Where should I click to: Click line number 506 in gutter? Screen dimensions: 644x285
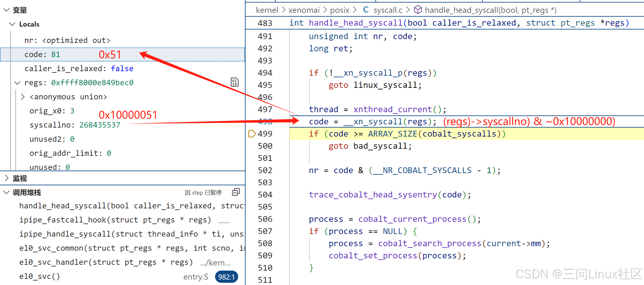(265, 219)
